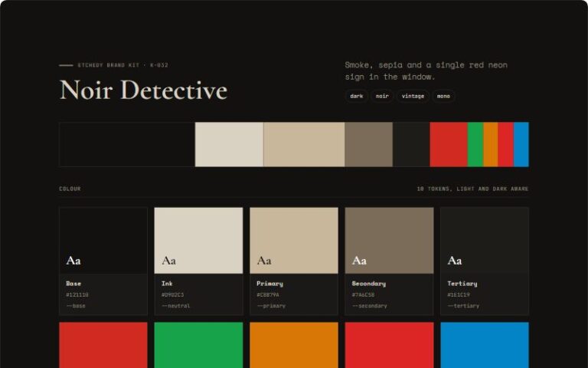Click the black base segment in palette strip

click(127, 144)
